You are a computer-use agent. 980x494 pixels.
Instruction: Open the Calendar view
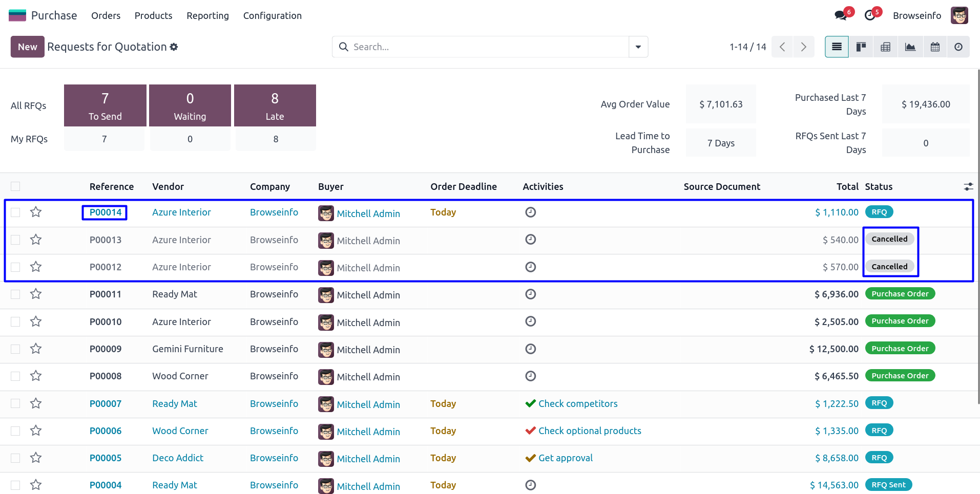pos(934,47)
